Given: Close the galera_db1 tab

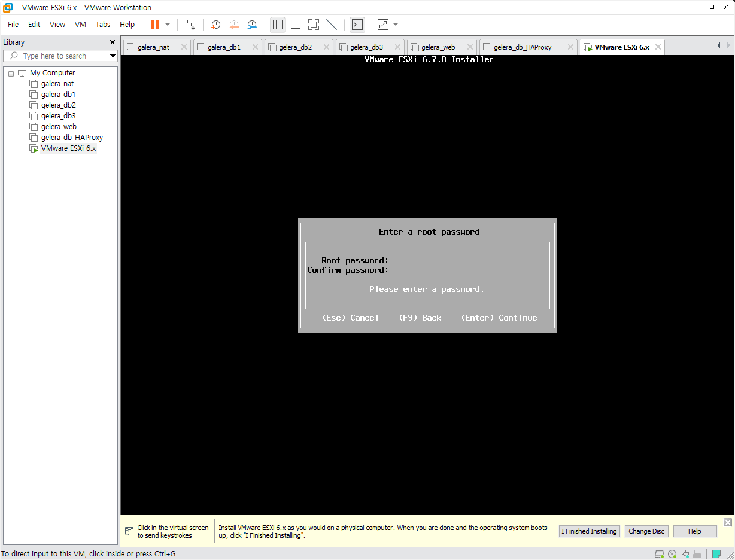Looking at the screenshot, I should pyautogui.click(x=255, y=47).
